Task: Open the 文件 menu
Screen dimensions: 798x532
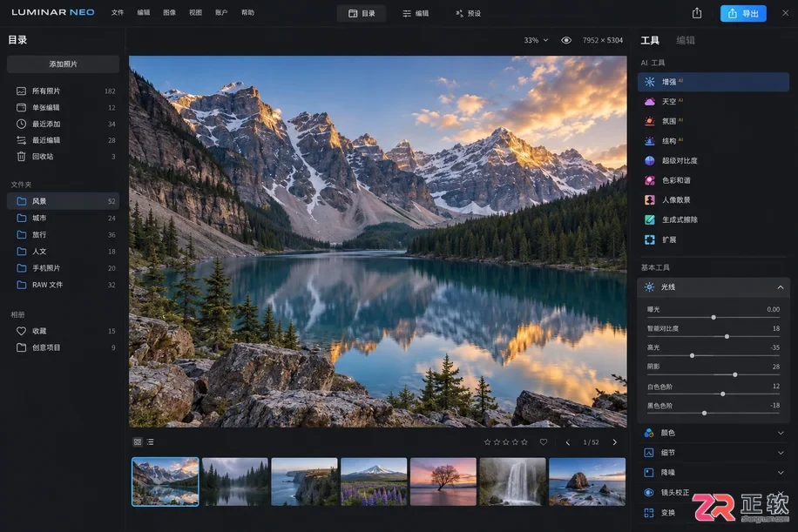Action: click(118, 13)
